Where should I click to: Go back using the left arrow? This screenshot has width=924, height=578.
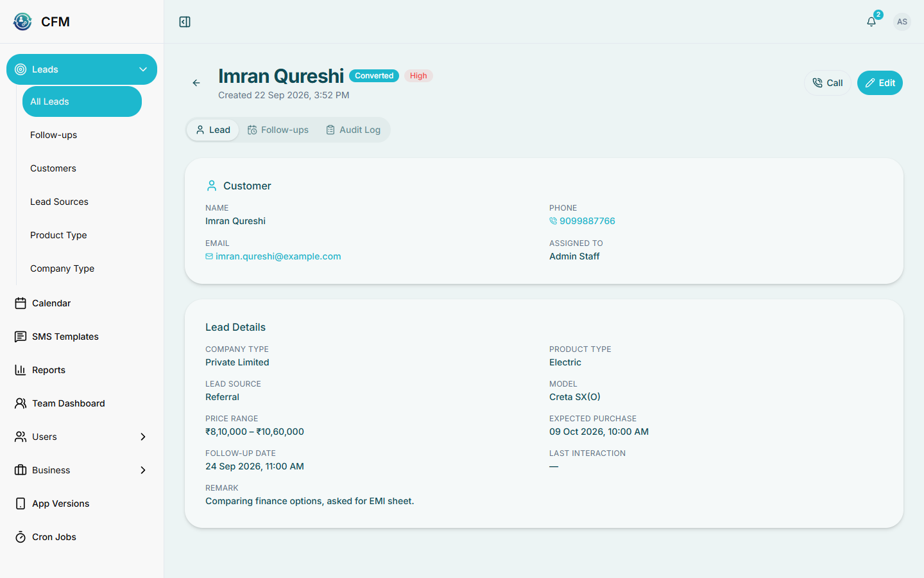pyautogui.click(x=196, y=83)
